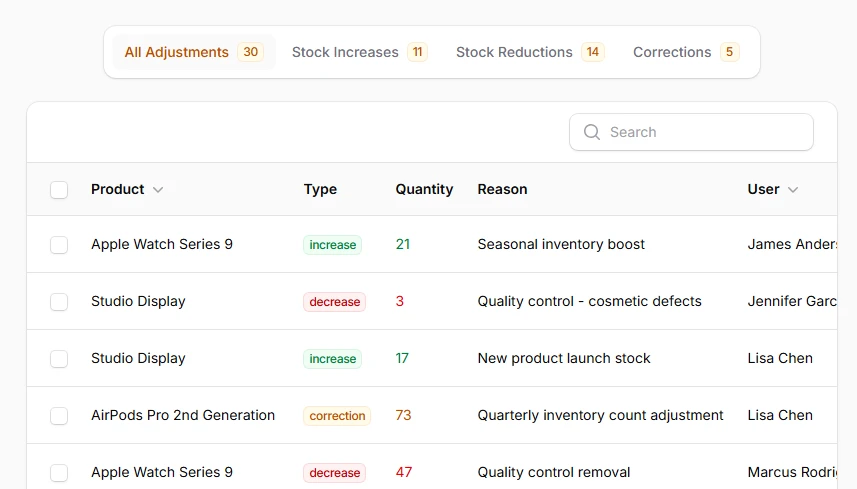Click "Quality control removal" reason
857x489 pixels.
(x=554, y=472)
